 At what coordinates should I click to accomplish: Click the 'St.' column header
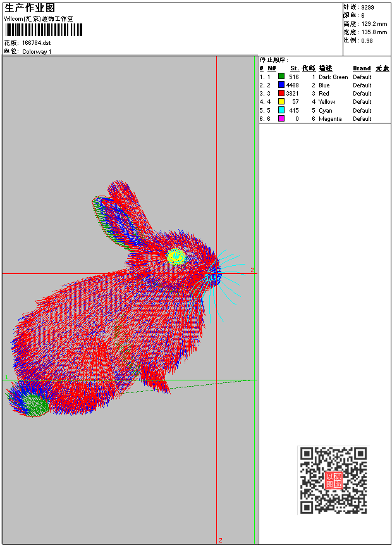click(x=295, y=68)
